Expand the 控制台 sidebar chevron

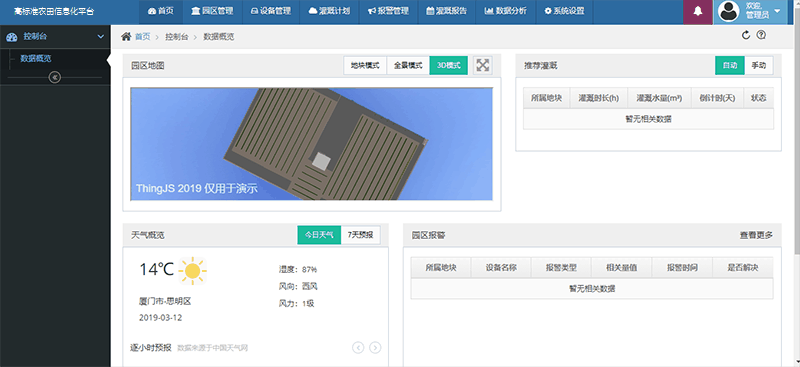101,37
